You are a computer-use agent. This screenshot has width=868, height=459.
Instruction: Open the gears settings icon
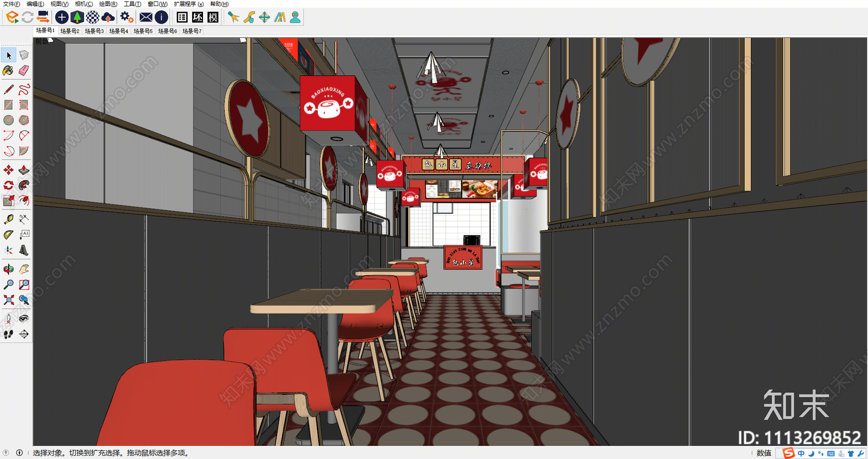[x=127, y=17]
